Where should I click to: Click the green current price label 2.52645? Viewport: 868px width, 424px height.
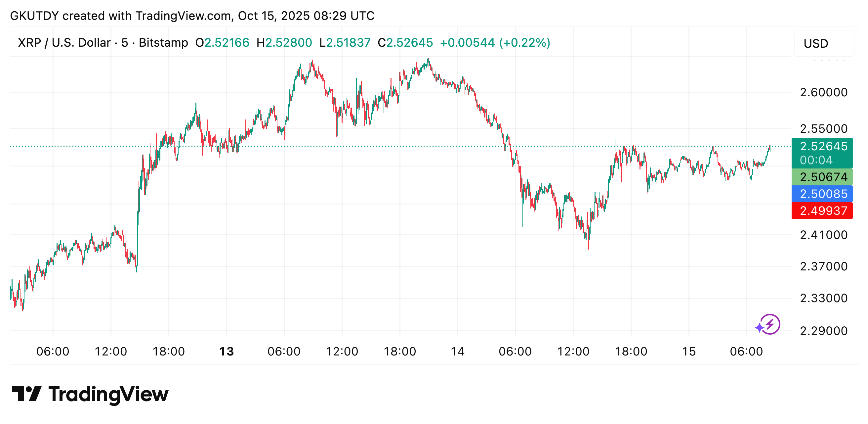click(822, 146)
